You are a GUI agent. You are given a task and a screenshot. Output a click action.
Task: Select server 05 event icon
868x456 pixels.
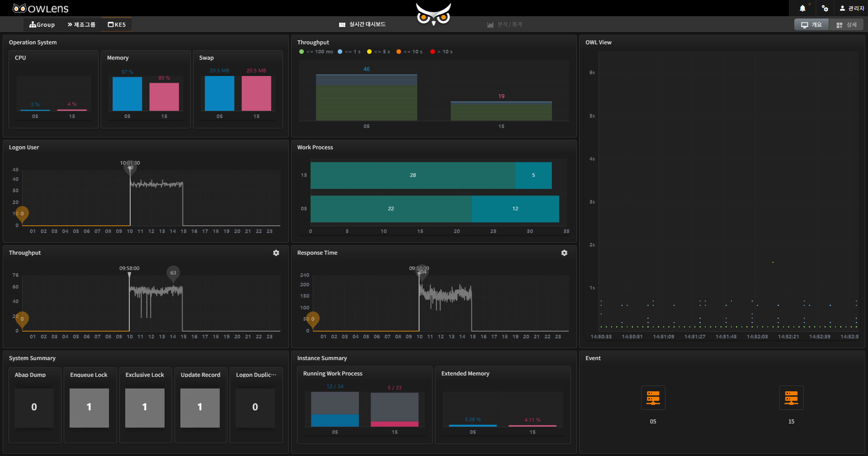[653, 398]
